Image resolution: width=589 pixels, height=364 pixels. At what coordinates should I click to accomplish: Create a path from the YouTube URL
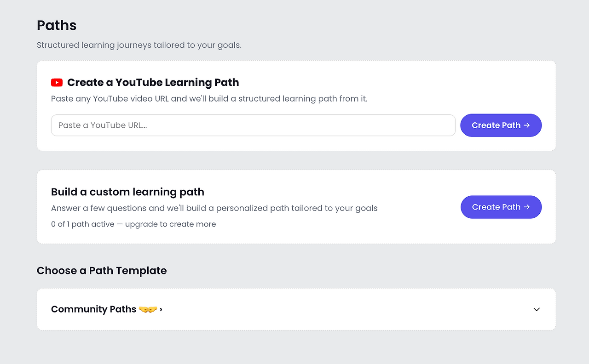click(501, 125)
